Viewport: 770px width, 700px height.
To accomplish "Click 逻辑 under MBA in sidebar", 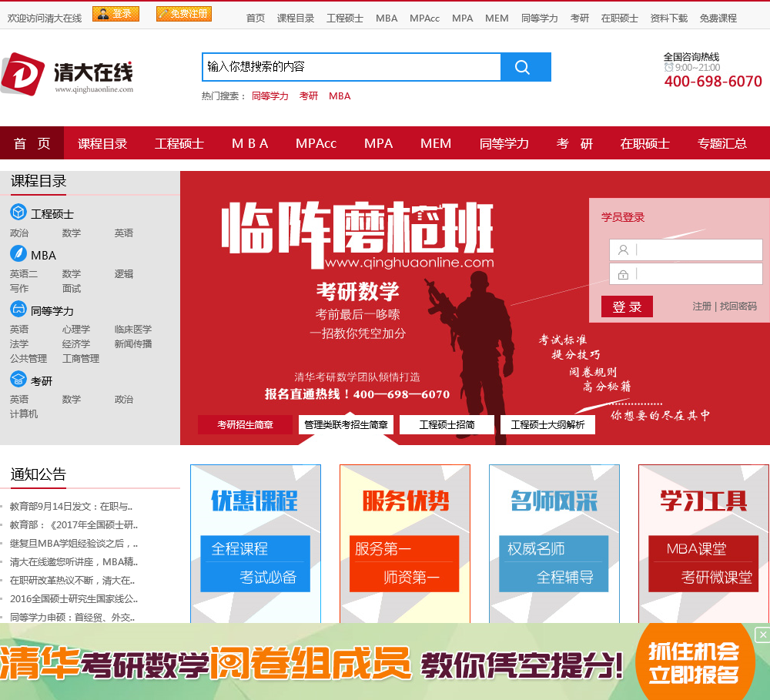I will 124,273.
